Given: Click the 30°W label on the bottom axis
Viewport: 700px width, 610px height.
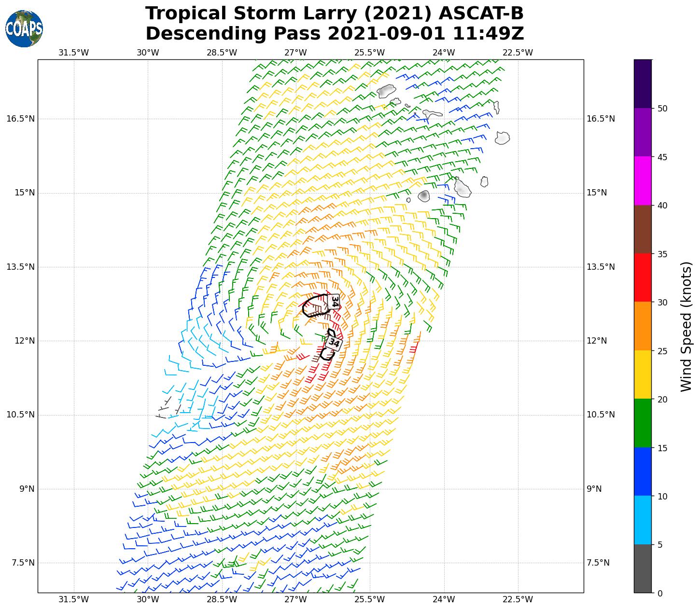Looking at the screenshot, I should click(x=148, y=599).
